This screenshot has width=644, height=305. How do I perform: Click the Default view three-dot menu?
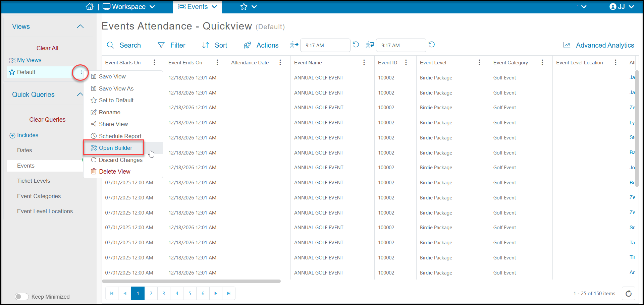81,72
